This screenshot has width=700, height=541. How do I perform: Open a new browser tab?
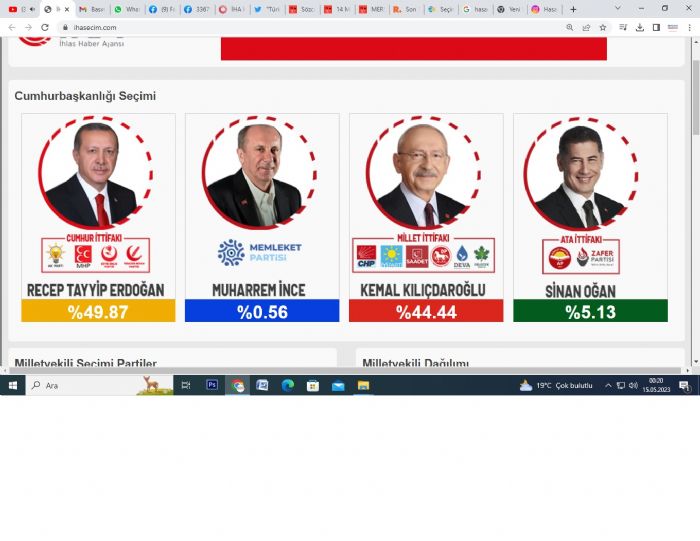coord(573,9)
